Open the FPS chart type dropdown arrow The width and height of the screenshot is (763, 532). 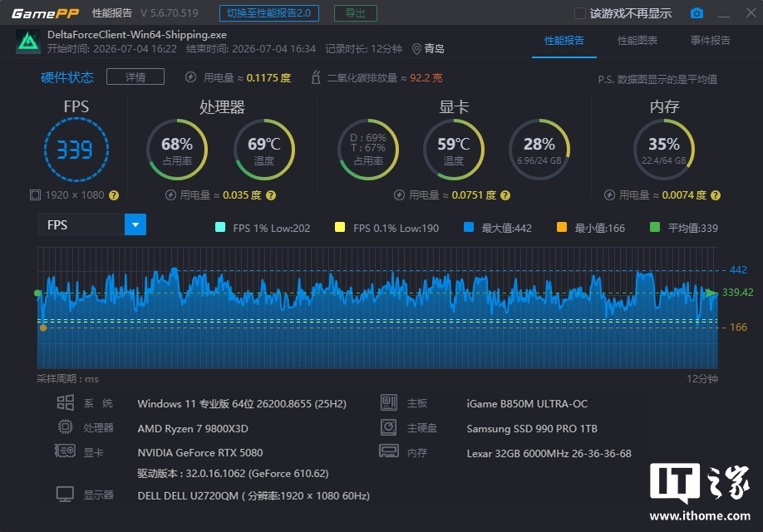pyautogui.click(x=135, y=225)
